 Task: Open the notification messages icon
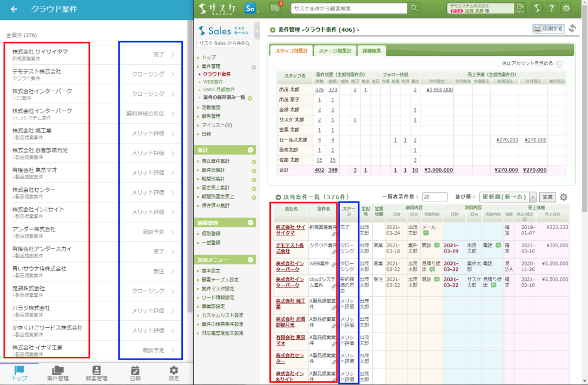click(x=275, y=8)
